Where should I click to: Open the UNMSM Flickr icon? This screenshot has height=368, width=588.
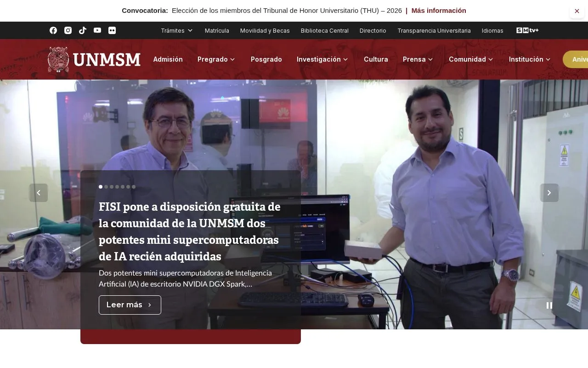tap(112, 30)
